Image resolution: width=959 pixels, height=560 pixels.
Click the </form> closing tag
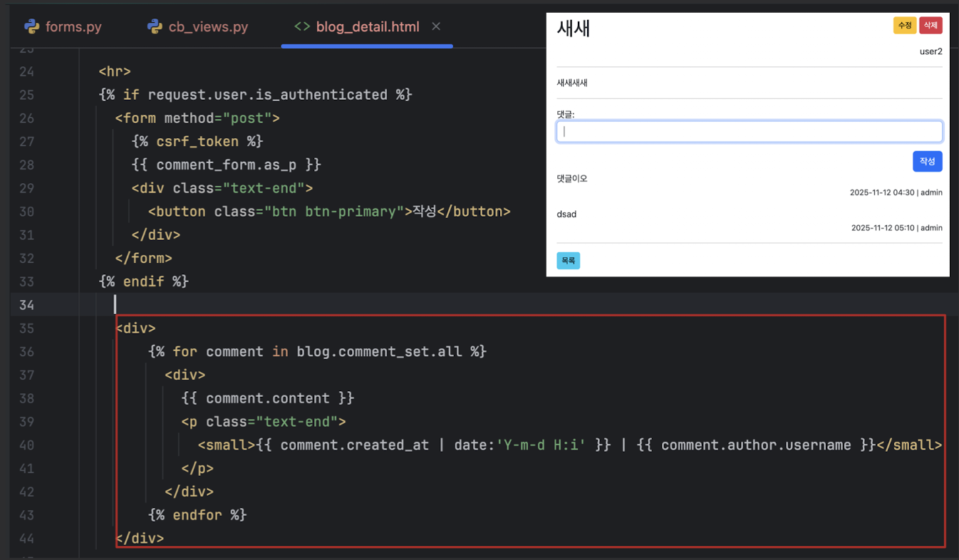143,258
